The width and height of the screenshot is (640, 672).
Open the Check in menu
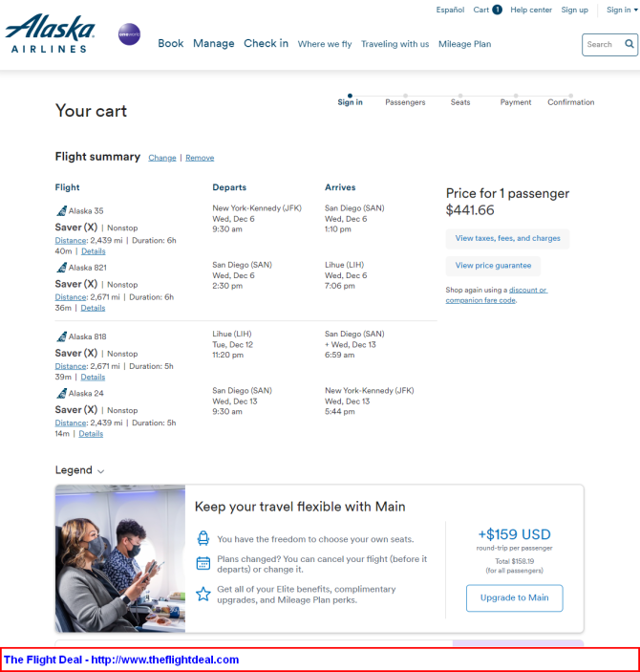pyautogui.click(x=266, y=43)
